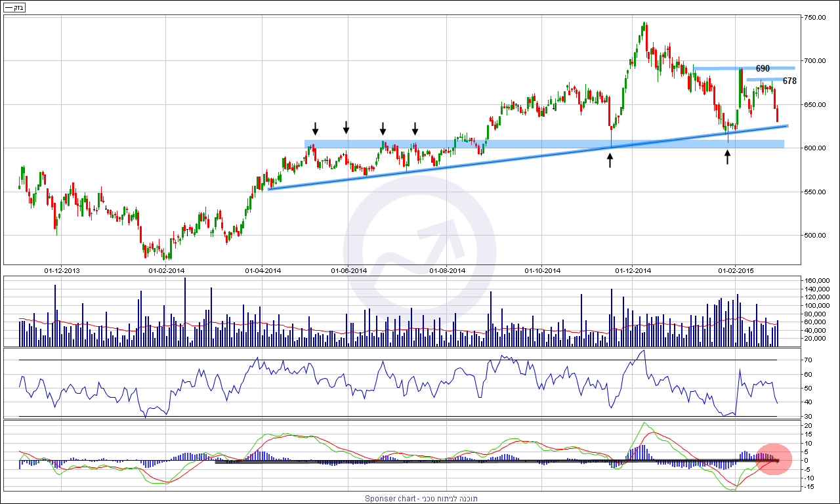Click the up arrow below November 2014 low
Image resolution: width=840 pixels, height=504 pixels.
[610, 160]
